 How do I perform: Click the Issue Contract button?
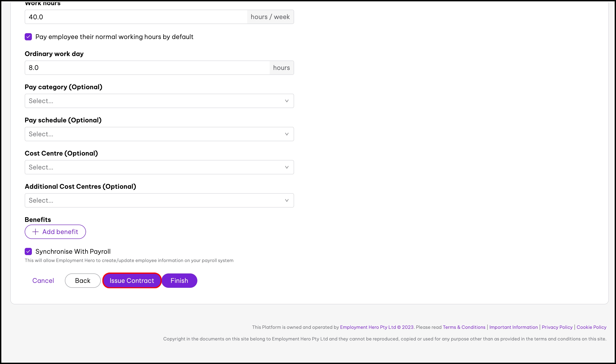point(132,281)
